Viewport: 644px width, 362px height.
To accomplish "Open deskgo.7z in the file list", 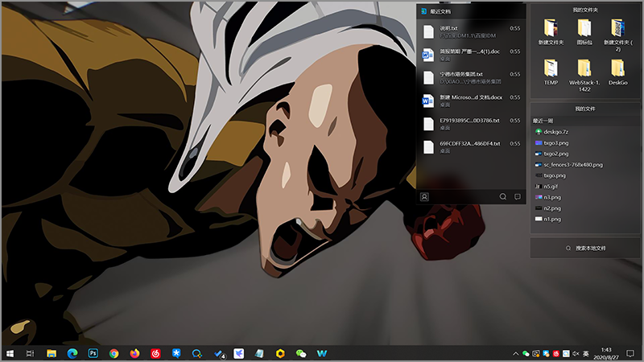I will click(557, 131).
